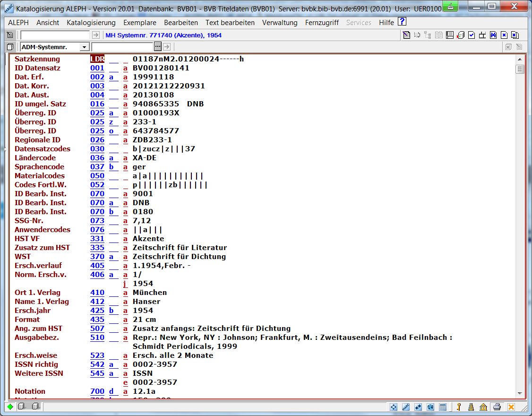Open the Katalogisierung menu
The width and height of the screenshot is (532, 416).
(x=91, y=23)
